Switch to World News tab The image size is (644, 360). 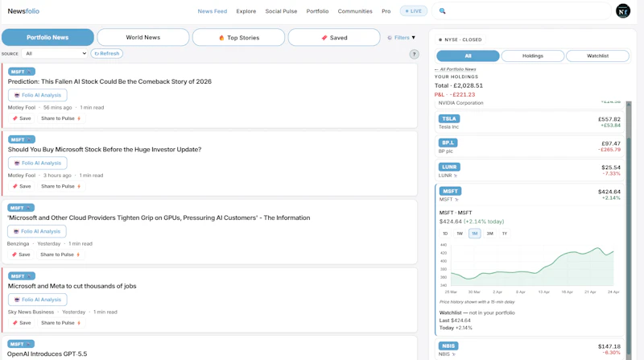point(143,37)
